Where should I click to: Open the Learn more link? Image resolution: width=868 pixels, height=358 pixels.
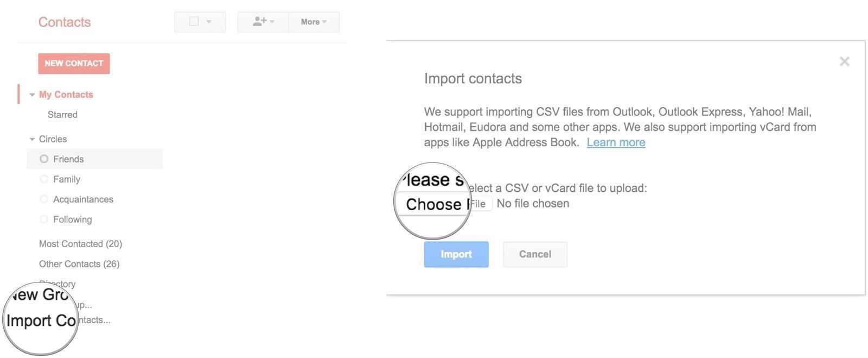pyautogui.click(x=616, y=142)
